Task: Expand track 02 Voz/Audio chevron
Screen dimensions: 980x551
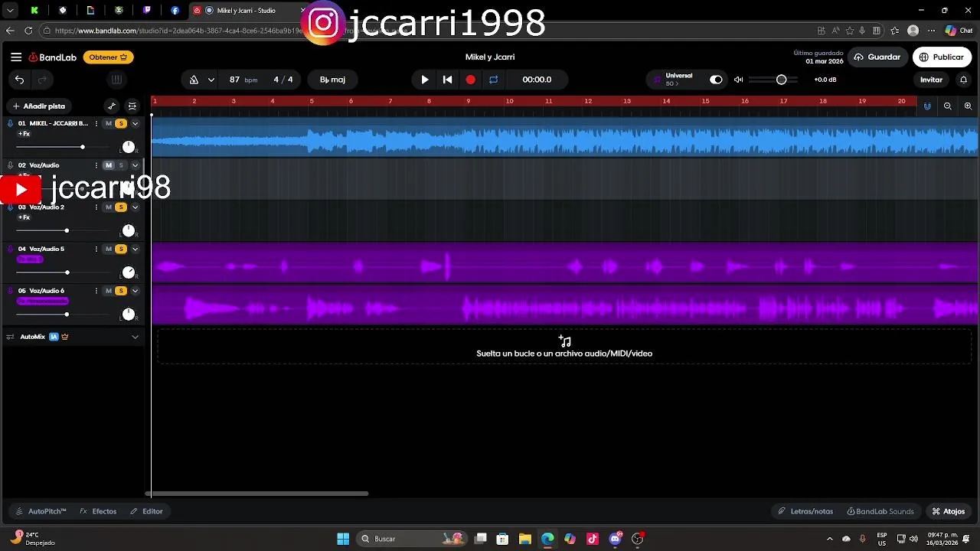Action: point(135,165)
